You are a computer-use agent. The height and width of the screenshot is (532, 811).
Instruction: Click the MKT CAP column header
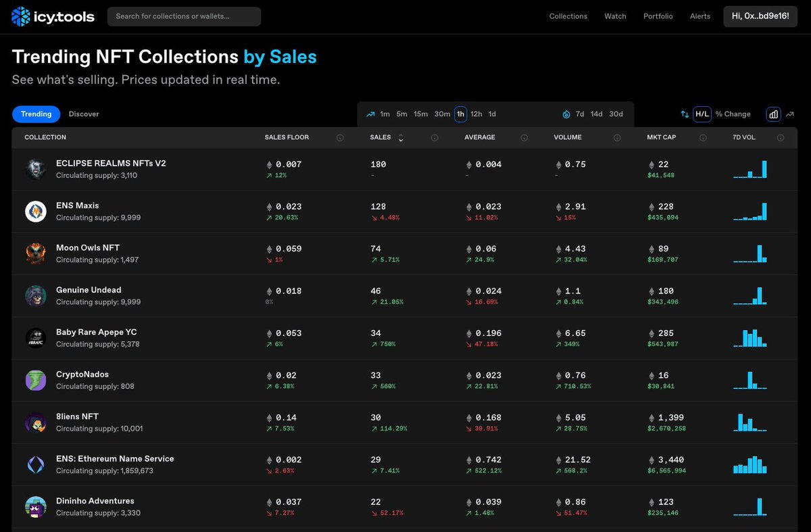662,138
